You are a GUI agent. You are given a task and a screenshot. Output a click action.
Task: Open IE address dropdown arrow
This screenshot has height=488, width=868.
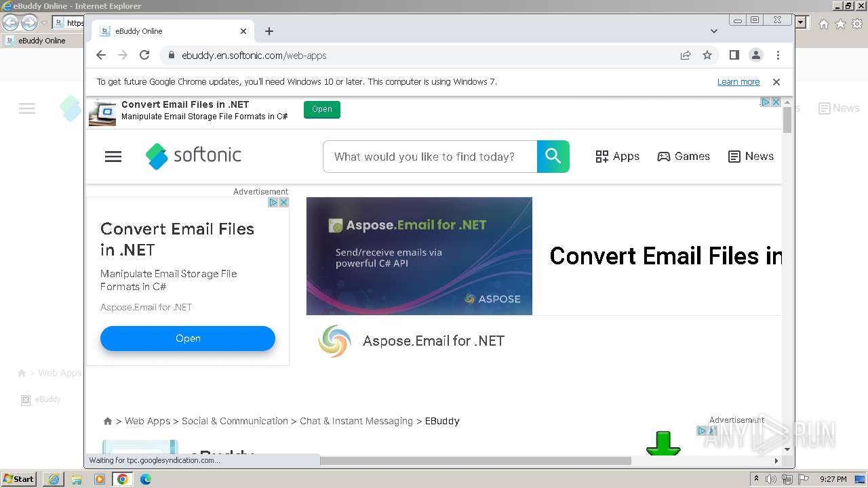[802, 22]
